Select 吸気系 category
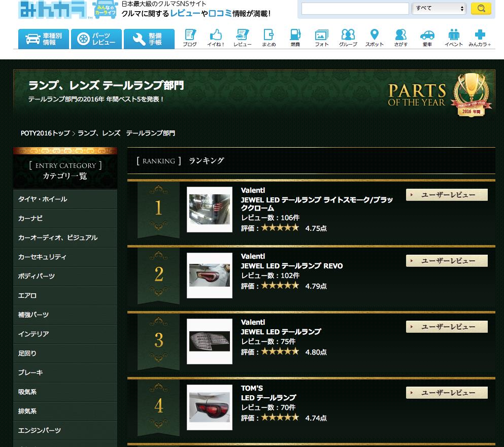The image size is (504, 447). pos(65,392)
